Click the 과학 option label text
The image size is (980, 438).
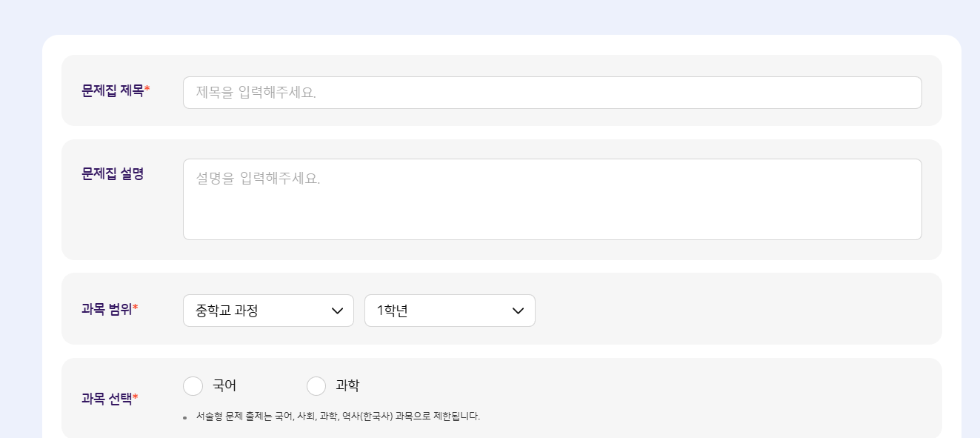click(347, 386)
